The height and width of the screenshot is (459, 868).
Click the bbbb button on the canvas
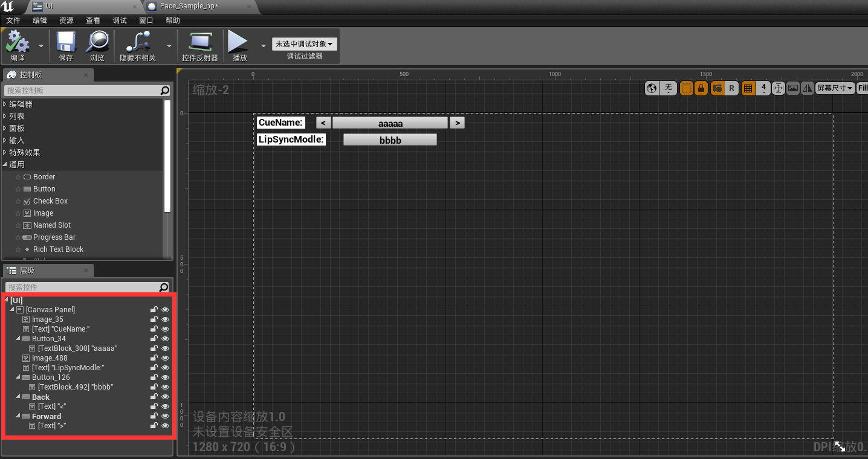click(390, 140)
